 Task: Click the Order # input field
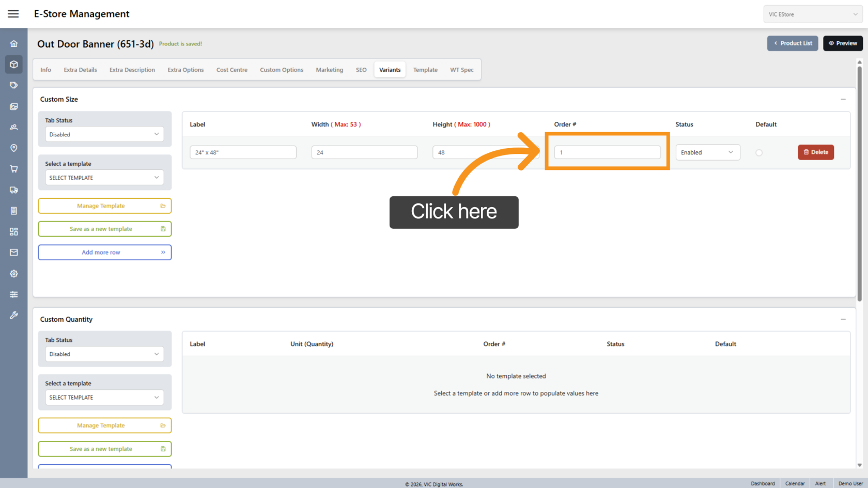click(x=607, y=152)
